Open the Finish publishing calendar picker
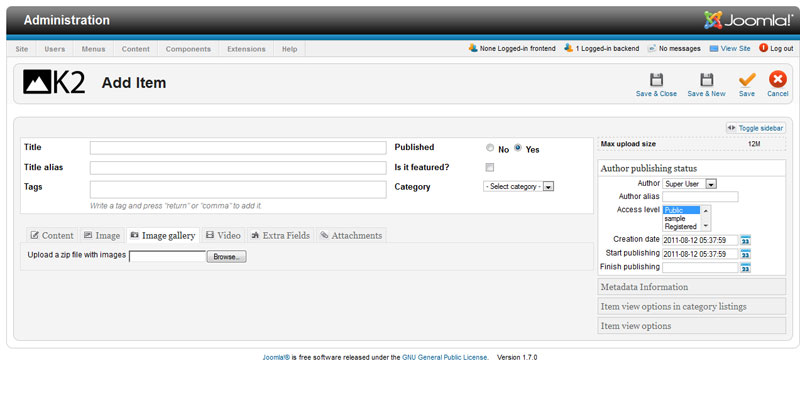 [x=746, y=267]
